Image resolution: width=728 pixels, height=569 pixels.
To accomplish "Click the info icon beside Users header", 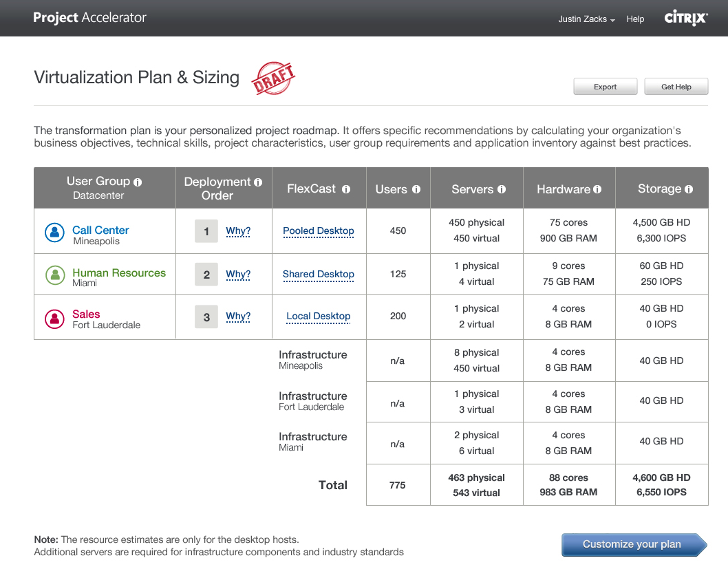I will click(x=416, y=189).
